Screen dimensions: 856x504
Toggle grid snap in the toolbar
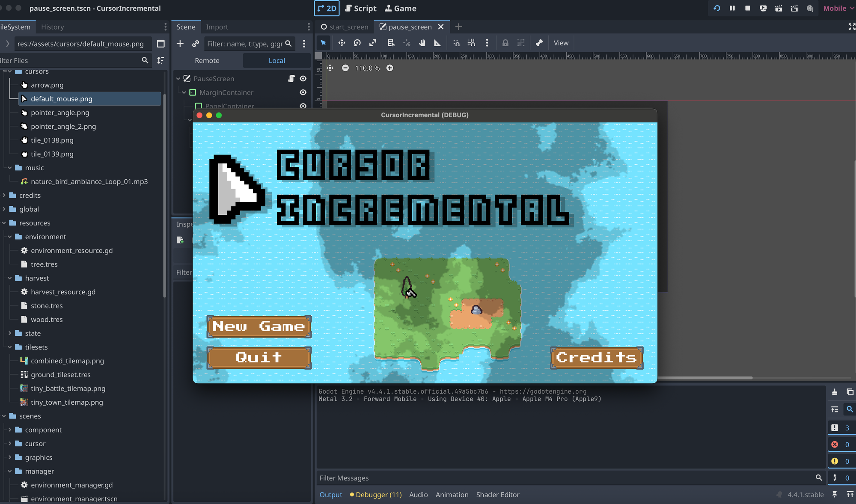coord(471,43)
